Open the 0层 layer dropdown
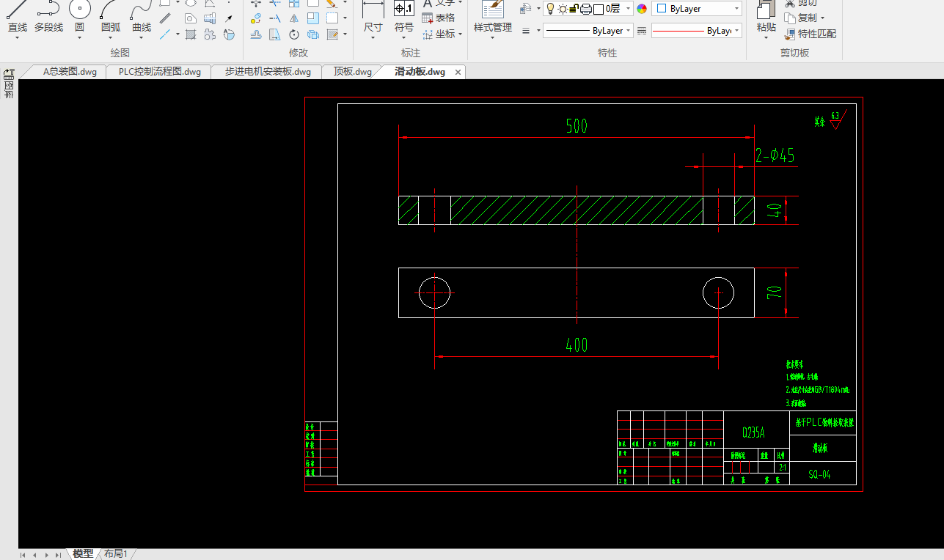 629,9
